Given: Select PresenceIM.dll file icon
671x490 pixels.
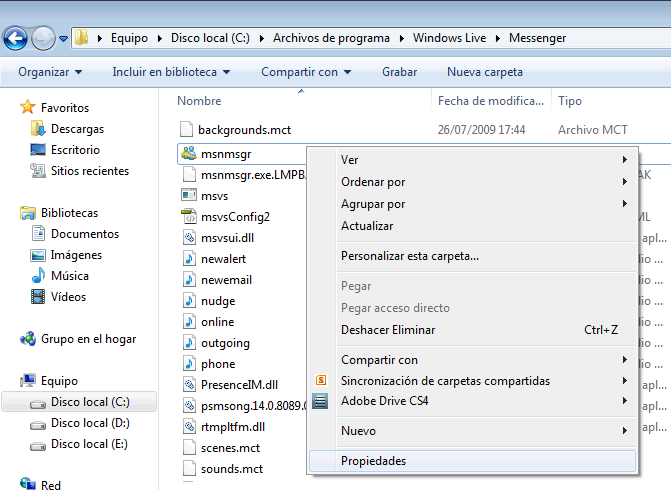Looking at the screenshot, I should (x=189, y=384).
